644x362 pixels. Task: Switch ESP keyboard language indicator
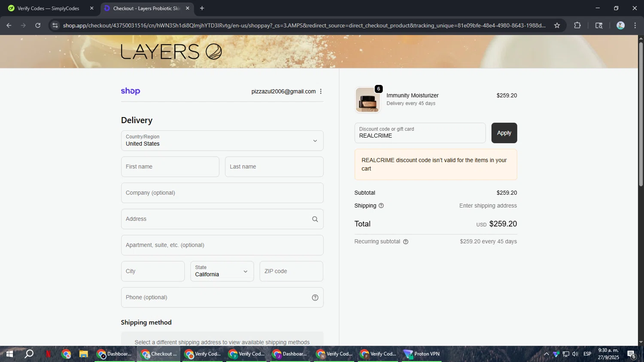click(587, 354)
